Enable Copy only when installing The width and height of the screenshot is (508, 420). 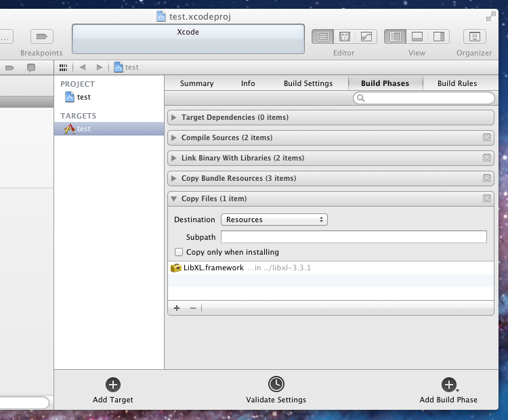tap(179, 252)
